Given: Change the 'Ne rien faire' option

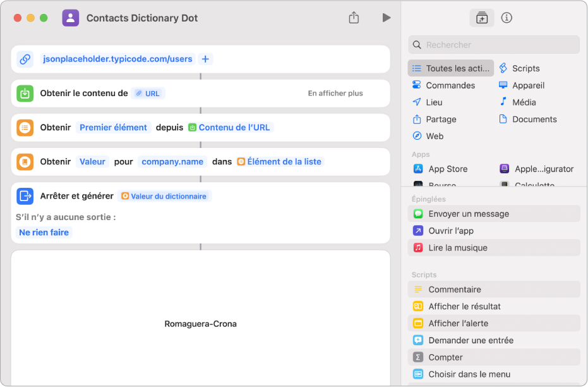Looking at the screenshot, I should [x=44, y=232].
